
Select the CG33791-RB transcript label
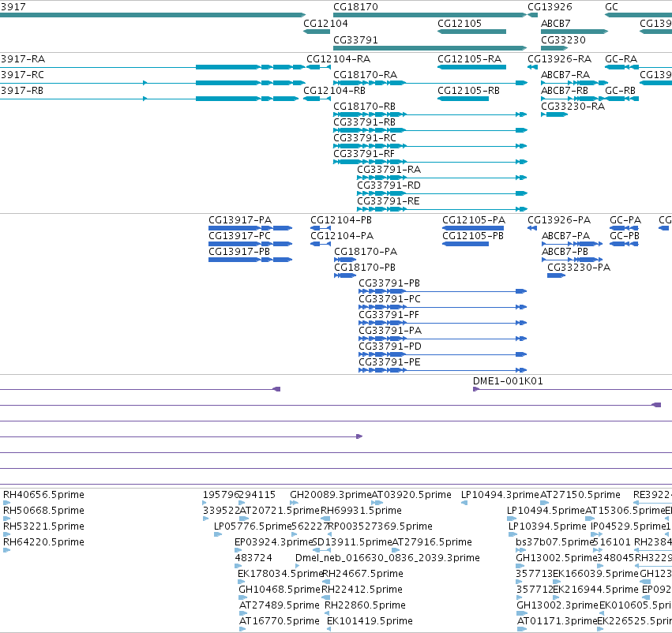tap(364, 122)
